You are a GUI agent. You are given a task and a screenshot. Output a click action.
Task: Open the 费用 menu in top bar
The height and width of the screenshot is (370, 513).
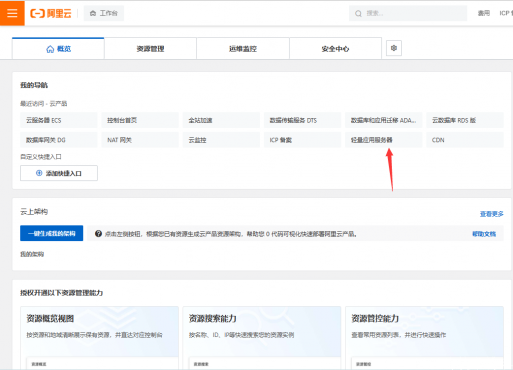(484, 13)
